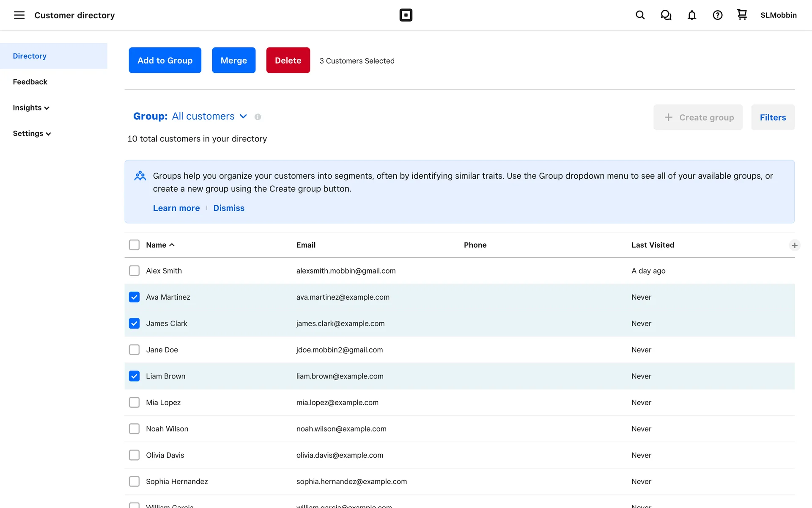Open the shopping cart icon
The image size is (812, 508).
pyautogui.click(x=742, y=15)
